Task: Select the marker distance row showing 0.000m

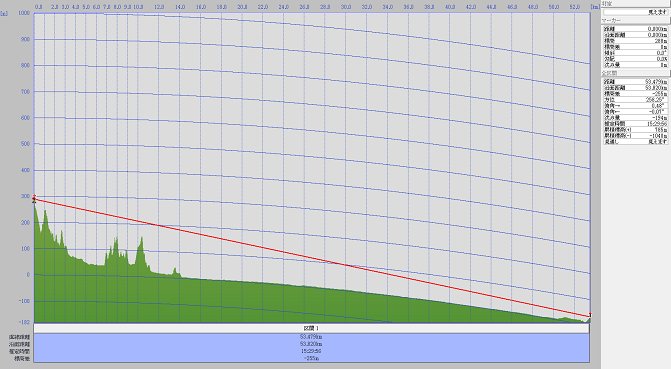Action: tap(635, 29)
